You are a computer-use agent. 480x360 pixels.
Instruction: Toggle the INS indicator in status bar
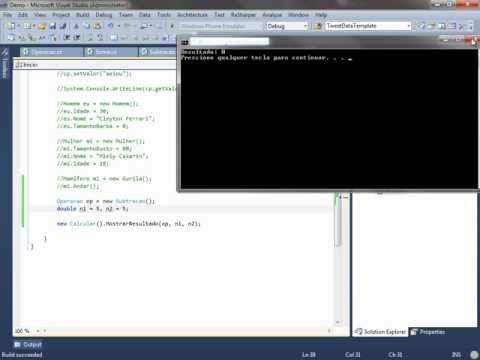tap(456, 355)
